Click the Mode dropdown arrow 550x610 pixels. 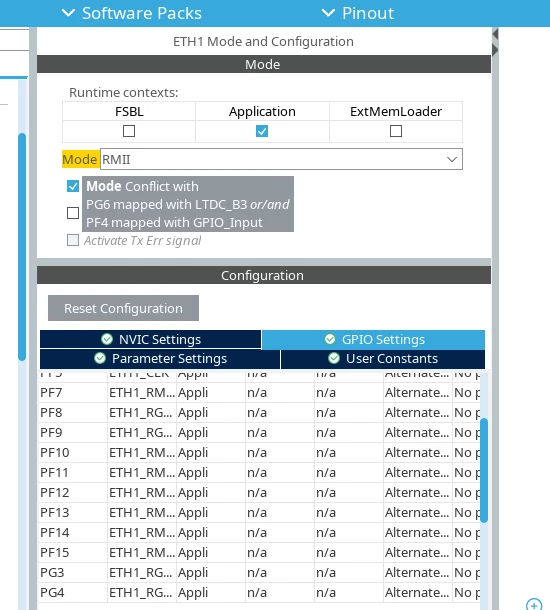(452, 159)
